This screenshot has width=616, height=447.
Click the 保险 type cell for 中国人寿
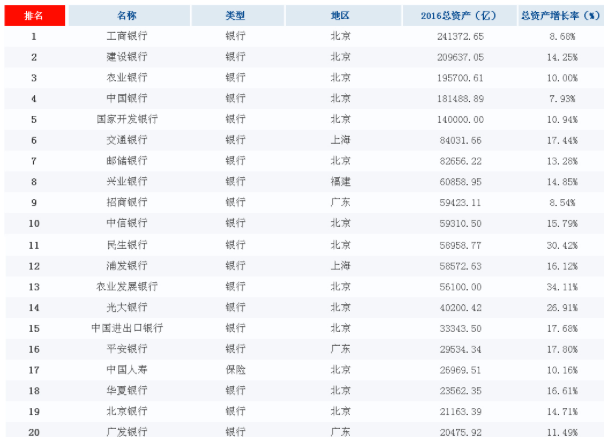[235, 370]
